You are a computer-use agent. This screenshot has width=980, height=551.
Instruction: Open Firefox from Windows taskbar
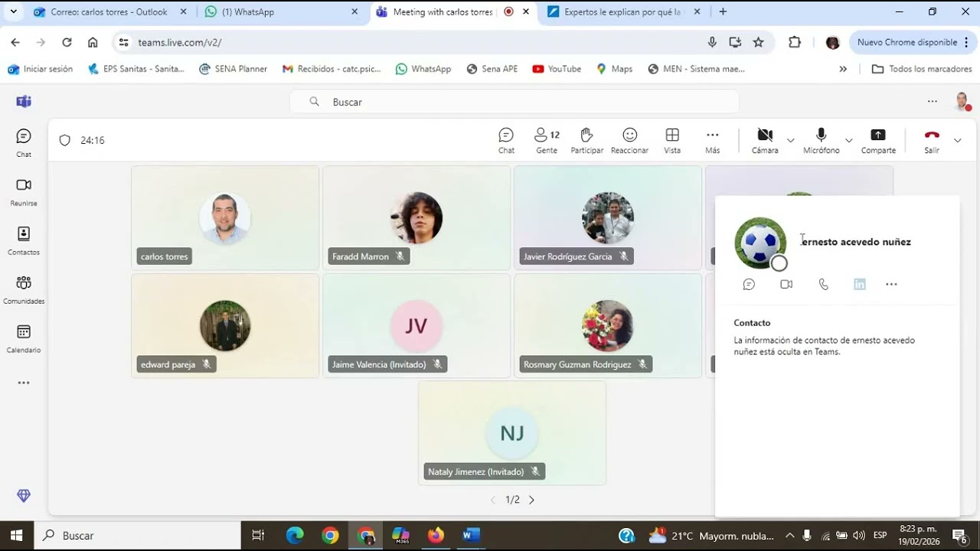pos(436,536)
